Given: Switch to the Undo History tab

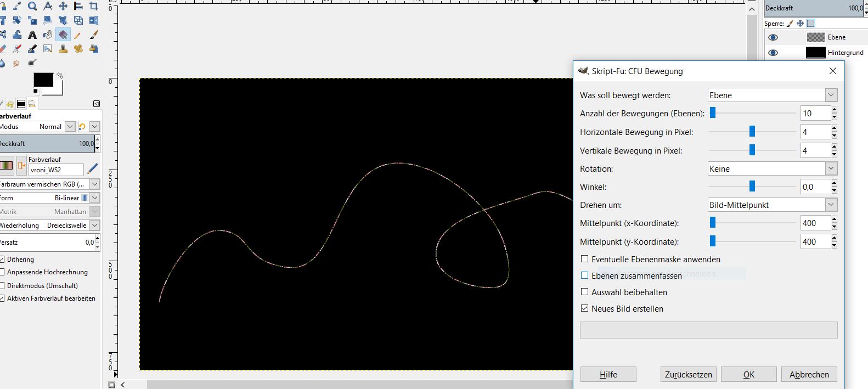Looking at the screenshot, I should 10,104.
